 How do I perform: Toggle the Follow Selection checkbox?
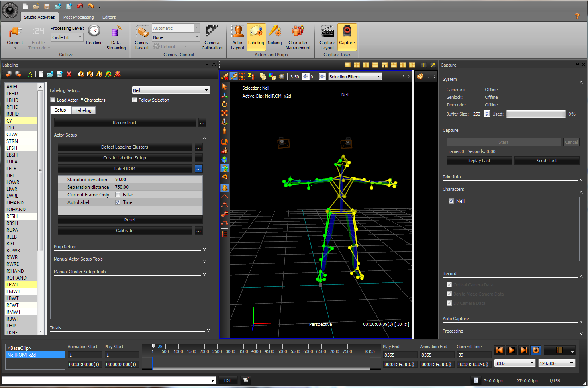pos(135,100)
